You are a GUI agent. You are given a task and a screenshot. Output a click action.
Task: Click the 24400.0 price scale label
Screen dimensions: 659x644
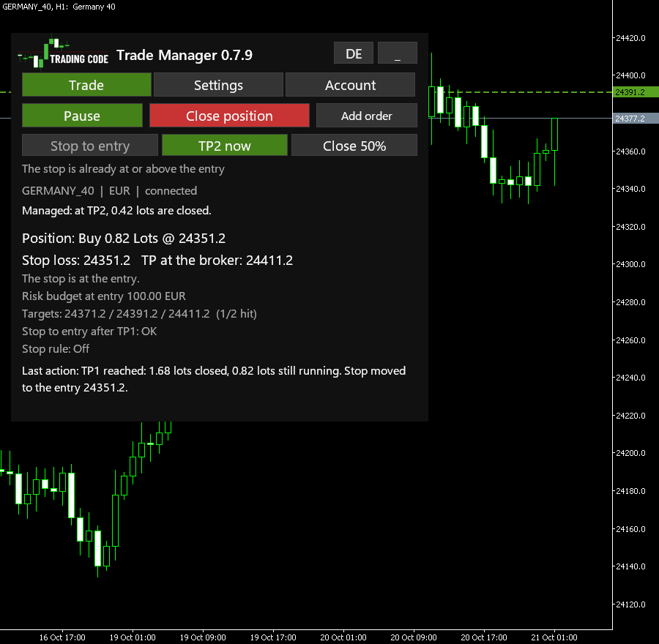630,75
